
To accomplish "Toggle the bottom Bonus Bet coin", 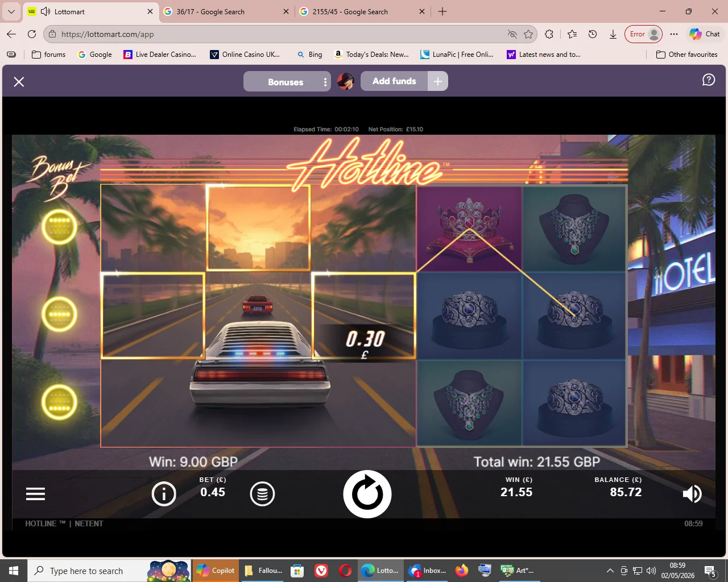I will (59, 402).
